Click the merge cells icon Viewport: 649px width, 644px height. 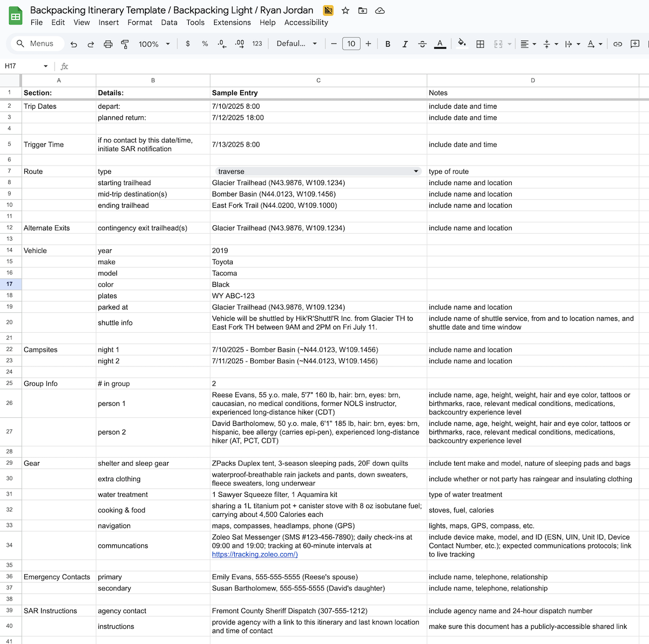coord(498,44)
